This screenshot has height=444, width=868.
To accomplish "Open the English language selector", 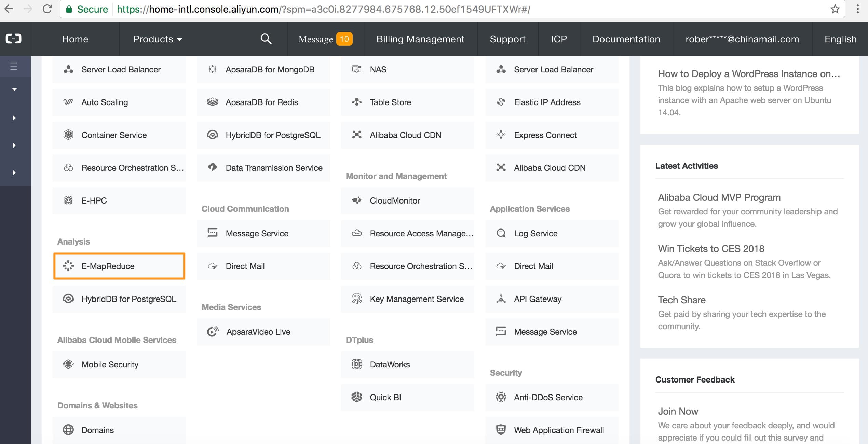I will coord(840,39).
